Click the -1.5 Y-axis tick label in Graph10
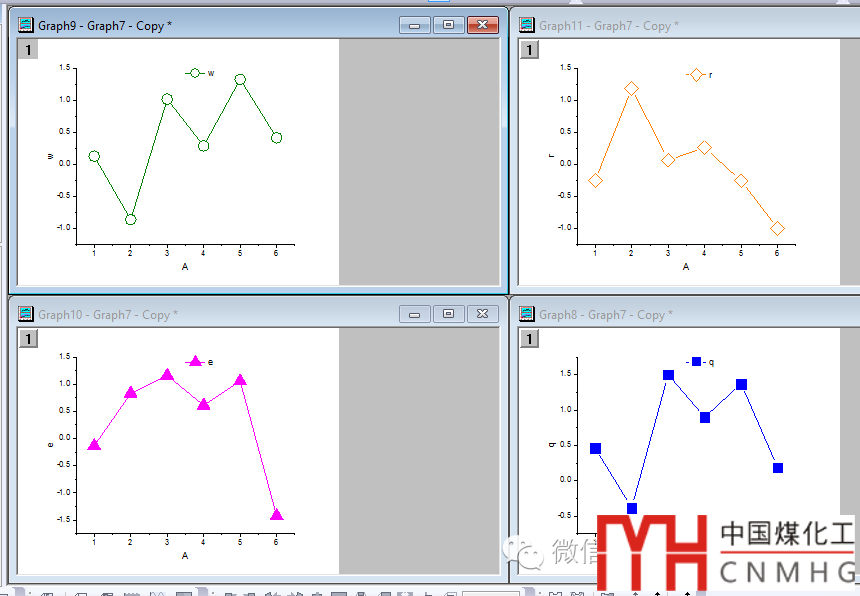 pyautogui.click(x=64, y=519)
